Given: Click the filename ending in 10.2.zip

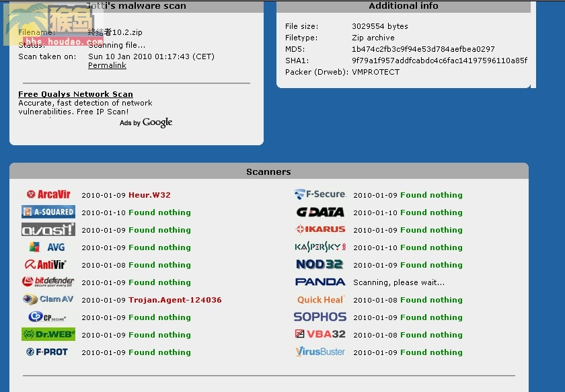Looking at the screenshot, I should point(115,32).
